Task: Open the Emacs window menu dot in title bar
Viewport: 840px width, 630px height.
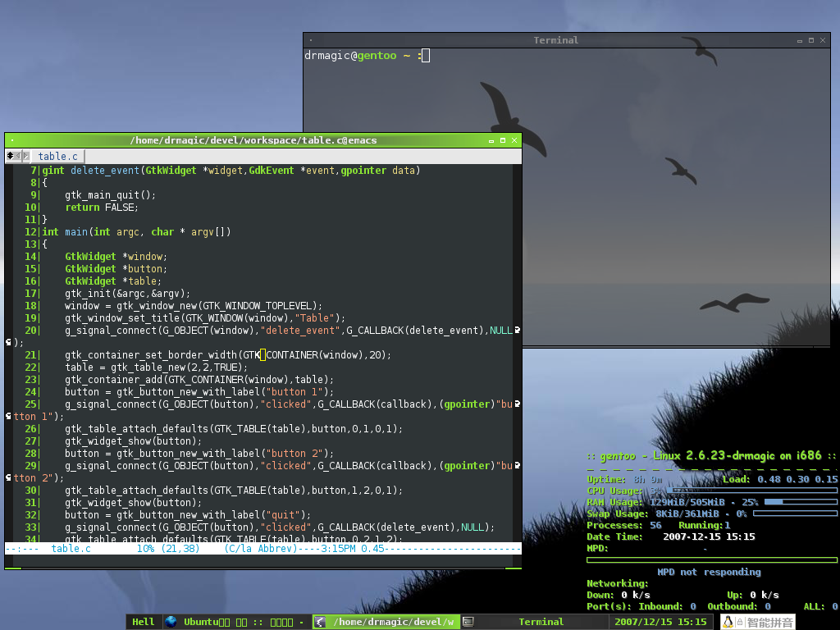Action: click(11, 140)
